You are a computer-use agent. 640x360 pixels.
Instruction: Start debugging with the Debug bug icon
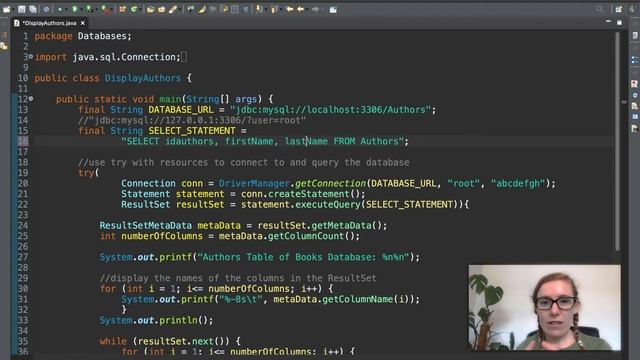pyautogui.click(x=60, y=9)
